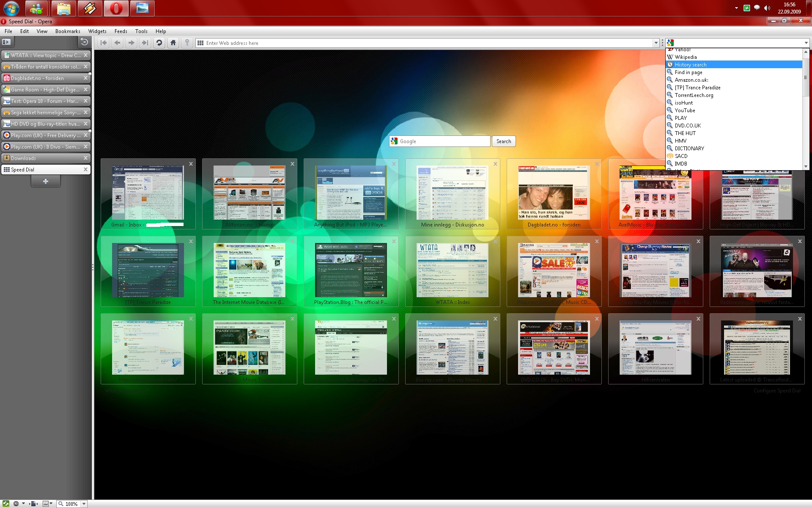Click the search engine list scrollbar down arrow
The image size is (812, 508).
click(806, 167)
